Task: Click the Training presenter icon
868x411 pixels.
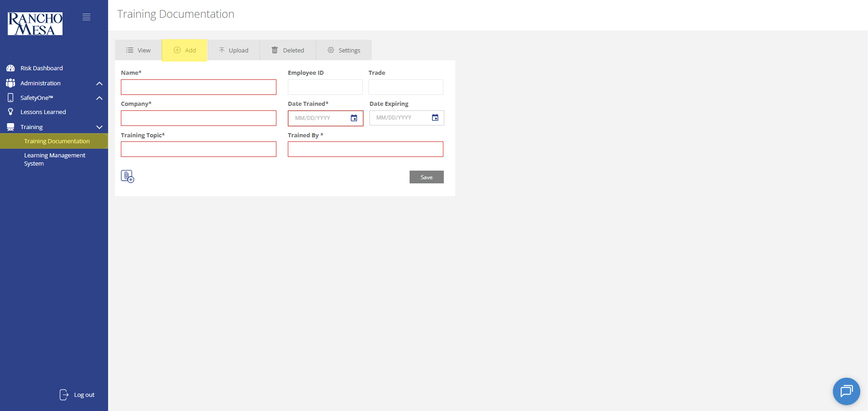Action: pyautogui.click(x=10, y=127)
